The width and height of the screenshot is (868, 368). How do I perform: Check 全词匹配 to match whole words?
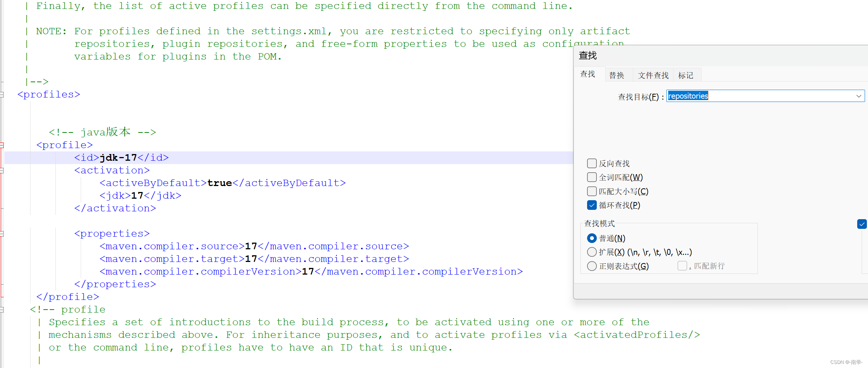point(592,177)
